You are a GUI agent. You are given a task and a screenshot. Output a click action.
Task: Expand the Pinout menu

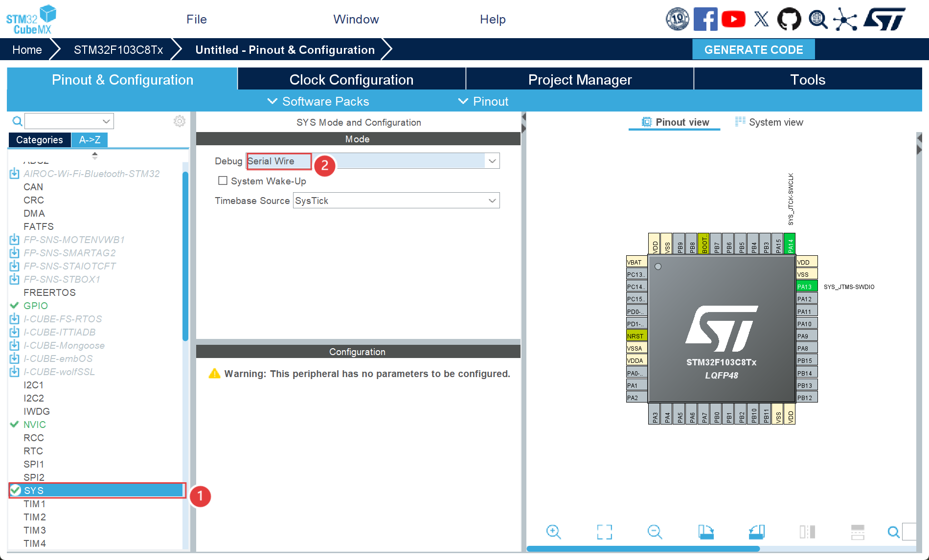(x=483, y=101)
